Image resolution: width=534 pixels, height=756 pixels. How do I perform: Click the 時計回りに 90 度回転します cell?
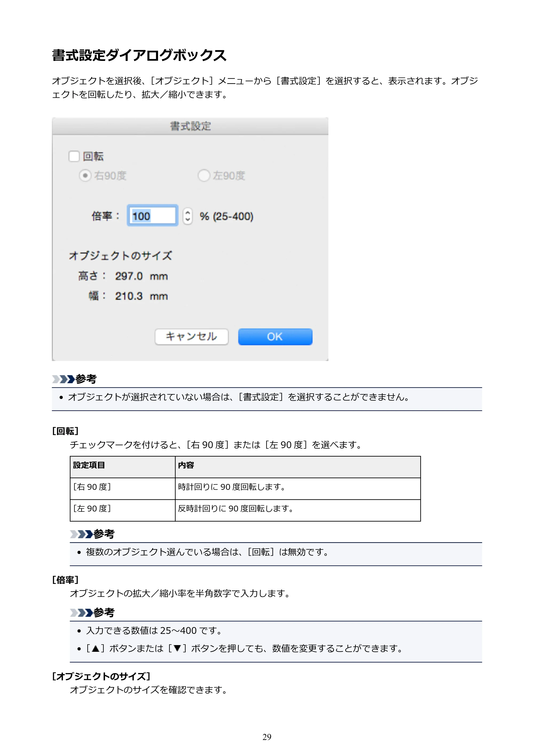pos(298,488)
